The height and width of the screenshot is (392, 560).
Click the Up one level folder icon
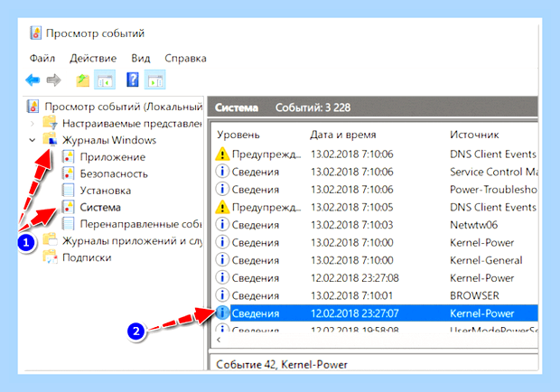82,80
